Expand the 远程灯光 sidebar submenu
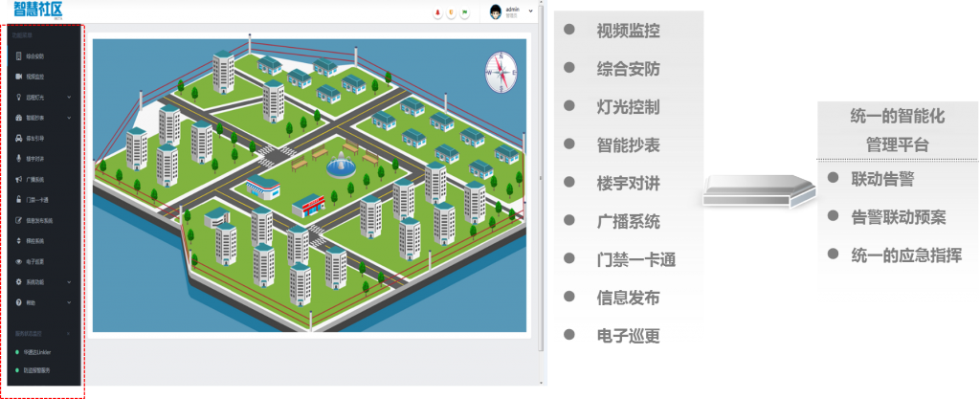 70,97
